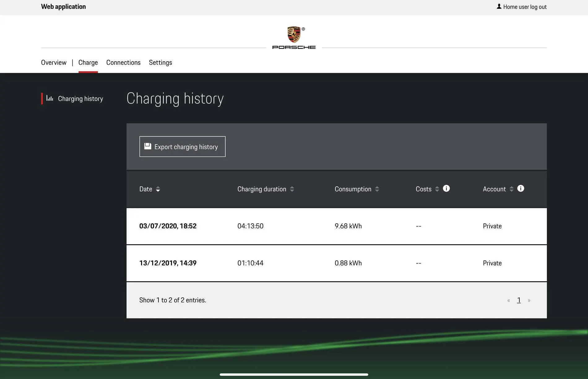Open the Settings tab
This screenshot has width=588, height=379.
[x=160, y=62]
